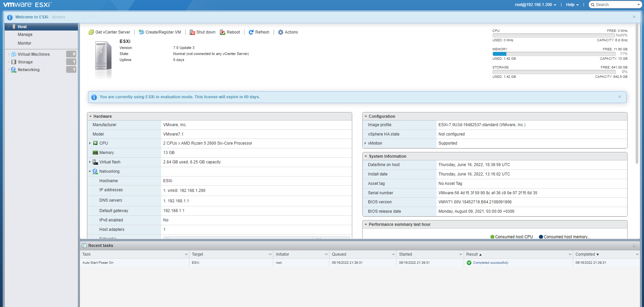
Task: Open Manage under Host
Action: (25, 35)
